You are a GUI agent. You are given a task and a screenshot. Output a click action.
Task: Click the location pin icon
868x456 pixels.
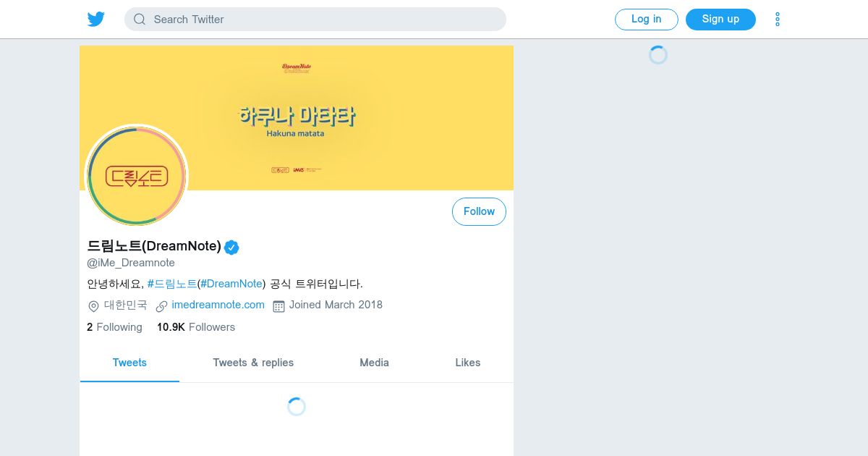[93, 306]
